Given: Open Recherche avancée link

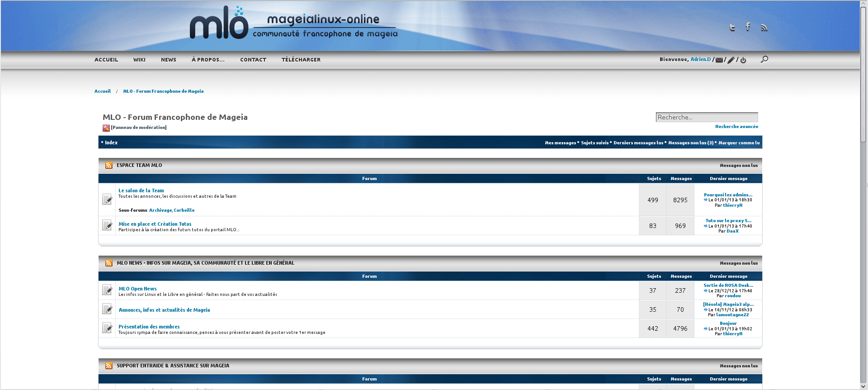Looking at the screenshot, I should click(x=736, y=127).
